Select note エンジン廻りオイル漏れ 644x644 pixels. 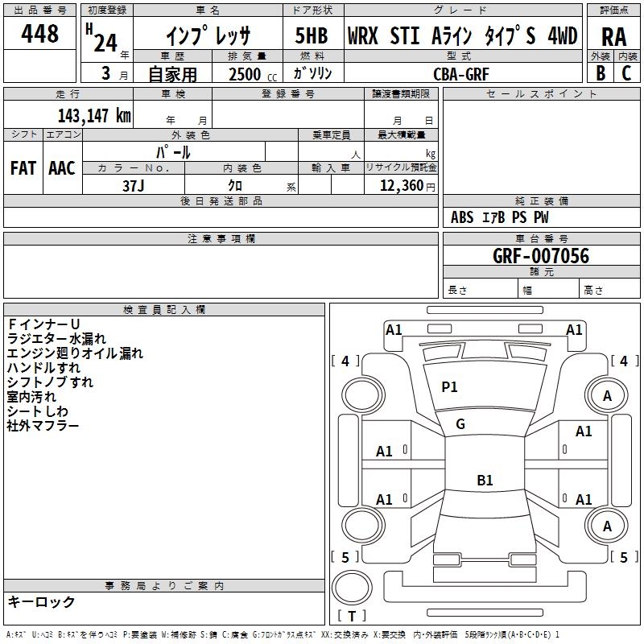(75, 353)
